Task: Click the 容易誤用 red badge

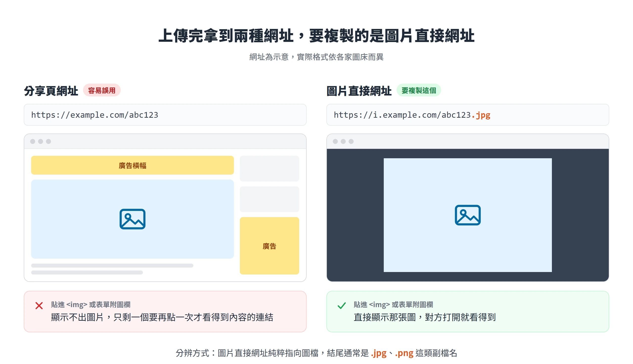Action: pos(102,90)
